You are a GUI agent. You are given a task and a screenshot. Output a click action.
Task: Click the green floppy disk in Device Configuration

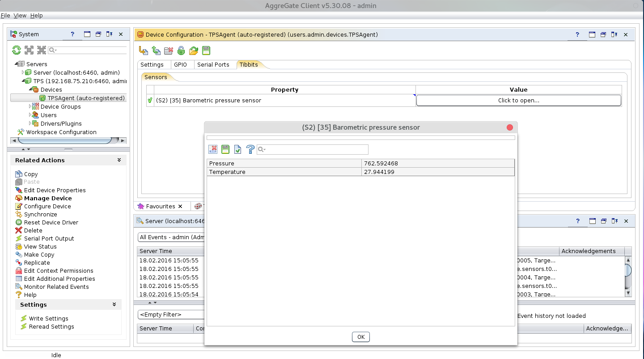click(206, 51)
